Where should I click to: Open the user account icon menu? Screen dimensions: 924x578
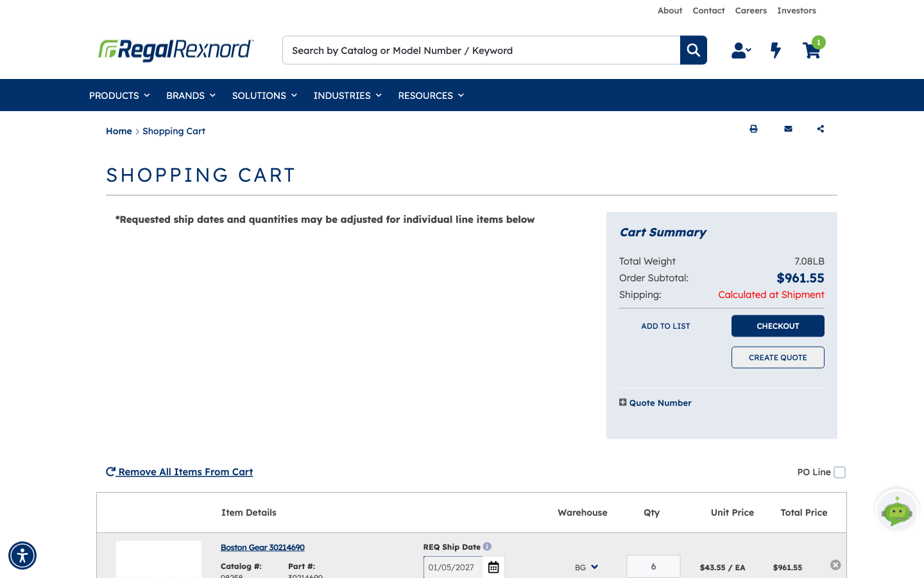(741, 50)
